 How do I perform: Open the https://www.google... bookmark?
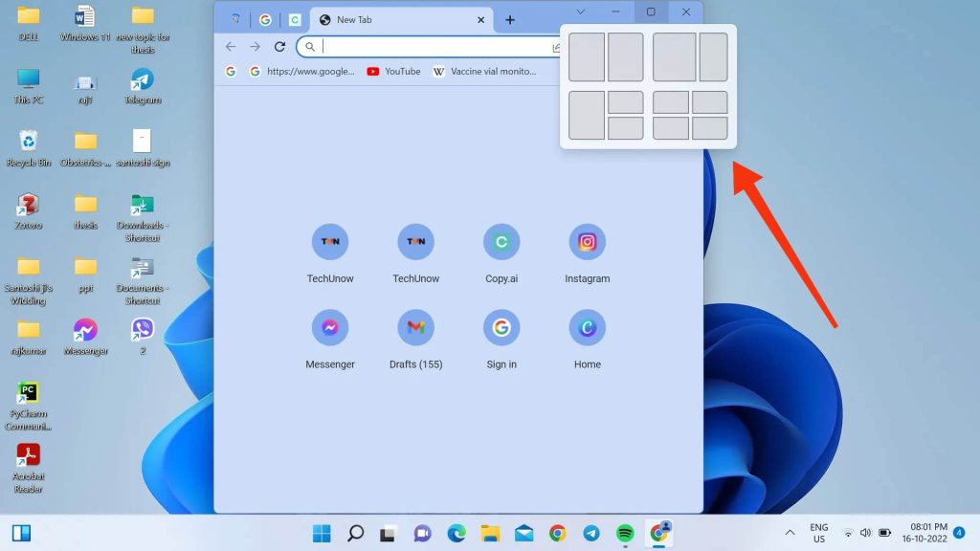tap(301, 71)
